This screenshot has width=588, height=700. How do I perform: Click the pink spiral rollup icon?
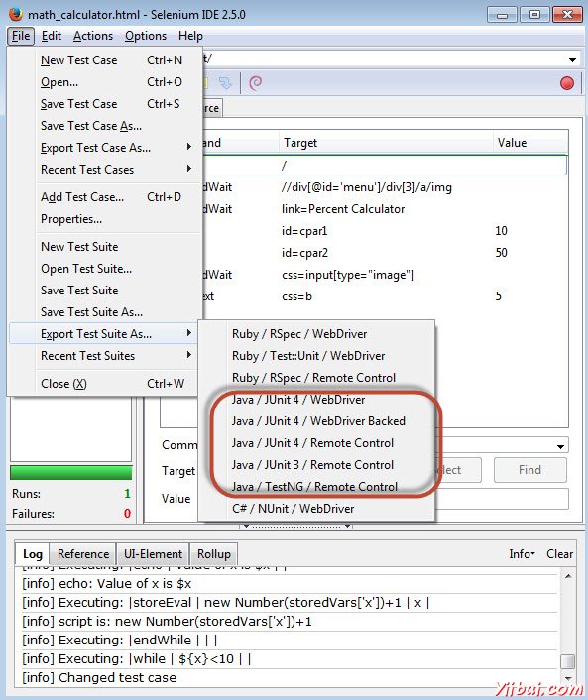coord(255,83)
